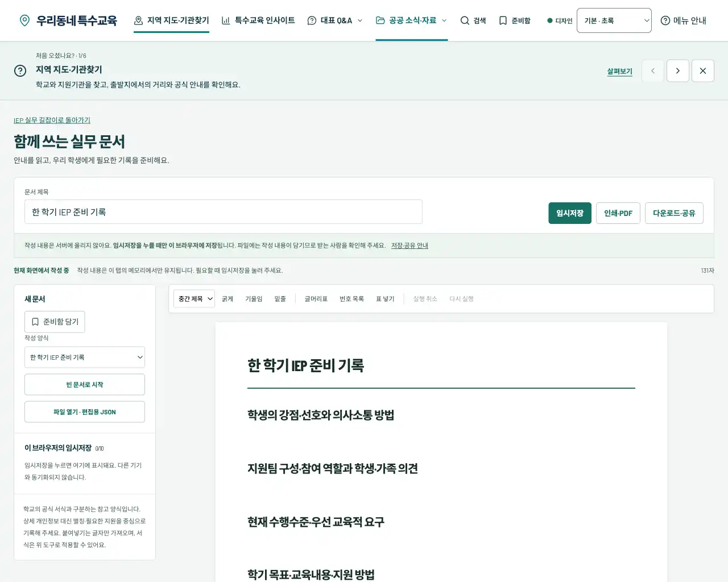Insert 글머리표 bullet list
Image resolution: width=728 pixels, height=582 pixels.
point(316,299)
